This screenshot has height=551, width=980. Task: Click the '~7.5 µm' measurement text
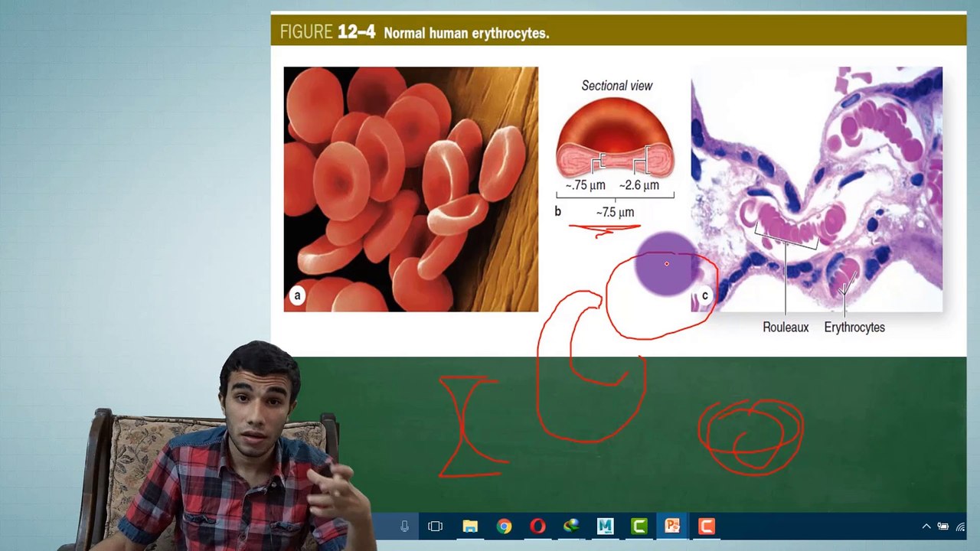click(615, 212)
